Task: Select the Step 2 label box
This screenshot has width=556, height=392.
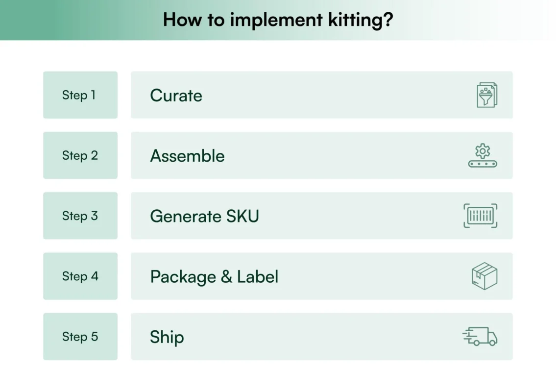Action: coord(80,155)
